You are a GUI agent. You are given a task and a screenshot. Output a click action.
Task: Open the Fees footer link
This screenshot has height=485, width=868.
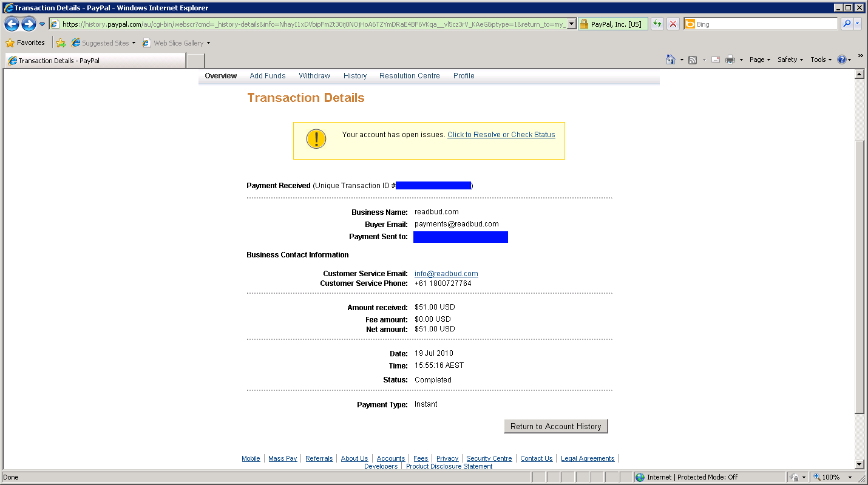point(421,458)
